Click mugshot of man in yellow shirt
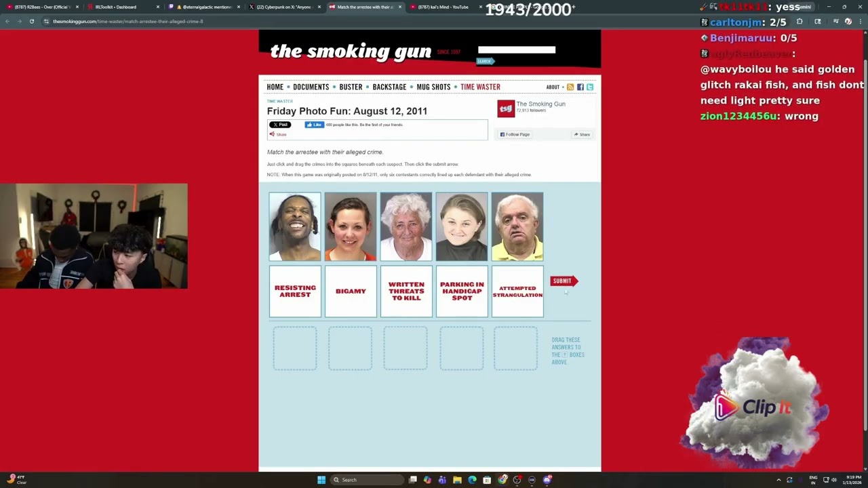The image size is (868, 488). tap(517, 226)
